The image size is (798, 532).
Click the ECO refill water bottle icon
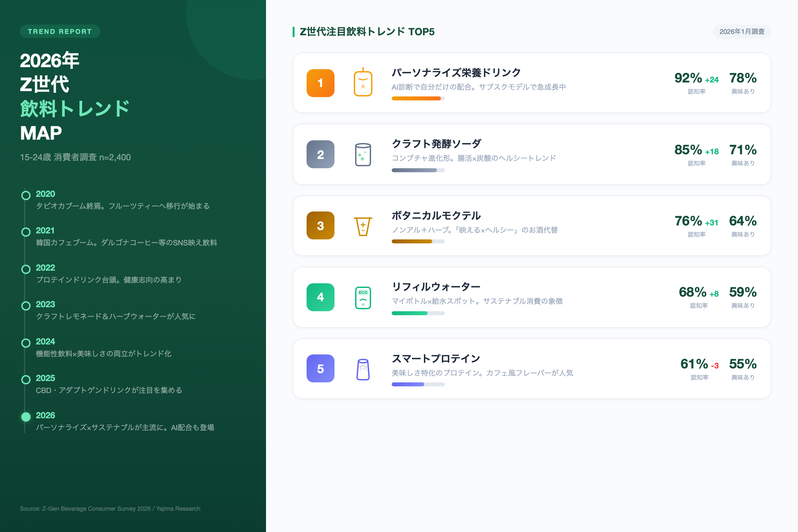(x=363, y=297)
